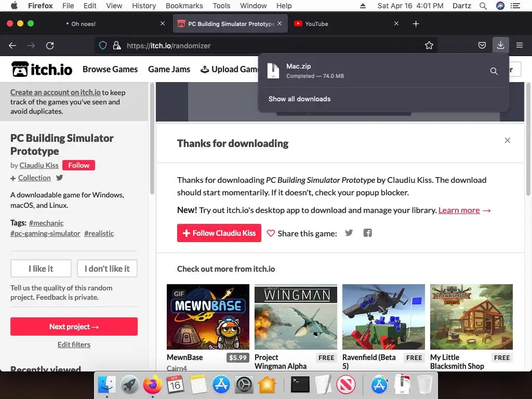Open Edit filters link
The image size is (532, 399).
tap(74, 344)
